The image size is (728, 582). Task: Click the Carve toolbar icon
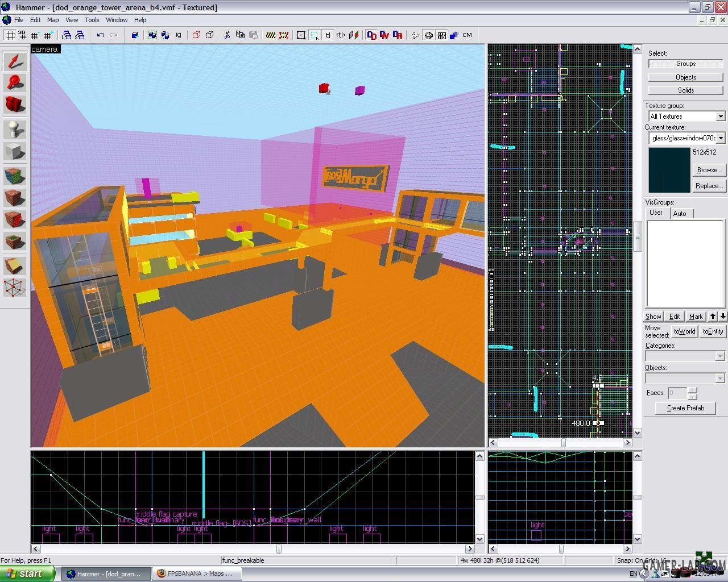point(135,35)
